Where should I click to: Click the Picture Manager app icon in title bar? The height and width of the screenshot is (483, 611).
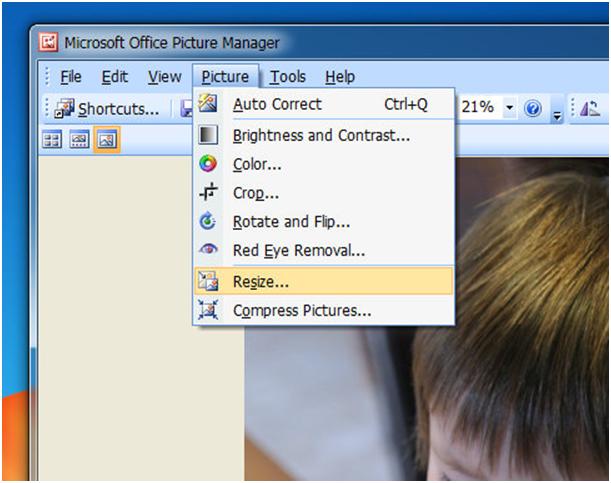click(x=48, y=42)
